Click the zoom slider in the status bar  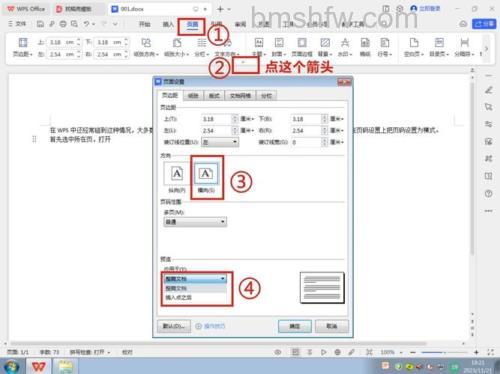(444, 352)
